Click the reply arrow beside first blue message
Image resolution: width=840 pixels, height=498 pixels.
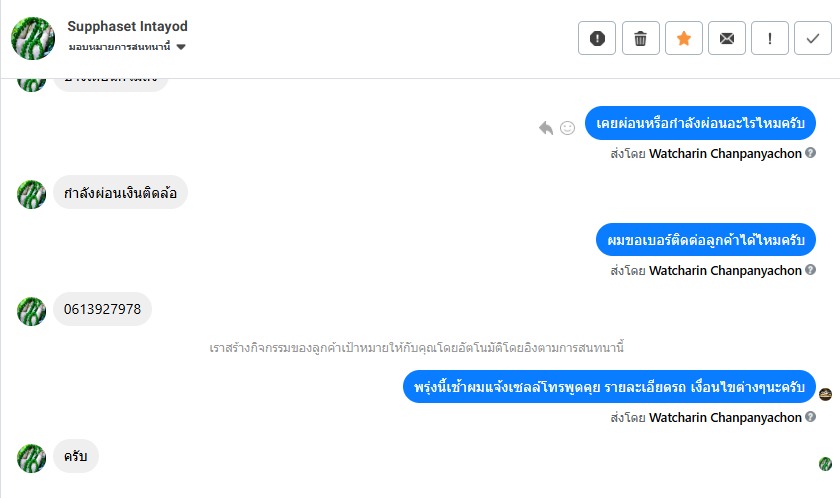click(x=546, y=128)
